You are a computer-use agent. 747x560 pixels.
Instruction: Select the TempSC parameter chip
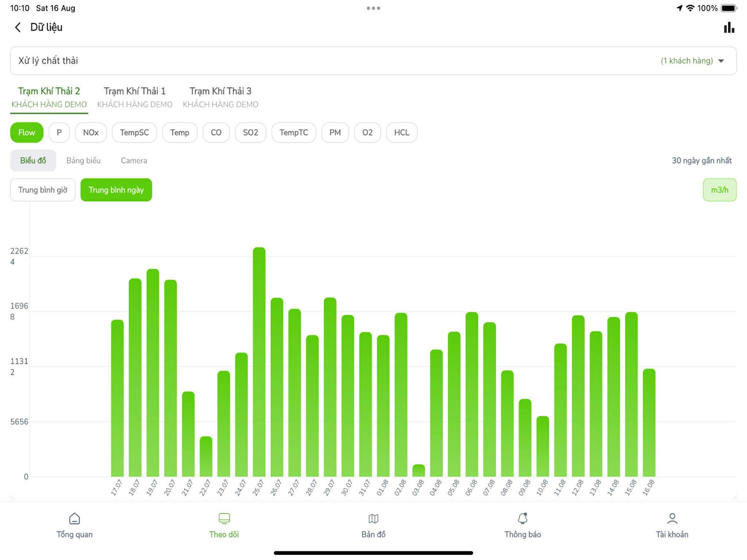tap(135, 132)
